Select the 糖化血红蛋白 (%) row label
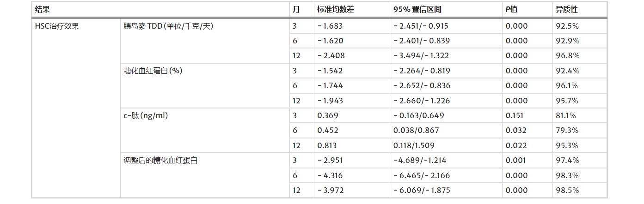Screen dimensions: 644x204 (x=152, y=71)
